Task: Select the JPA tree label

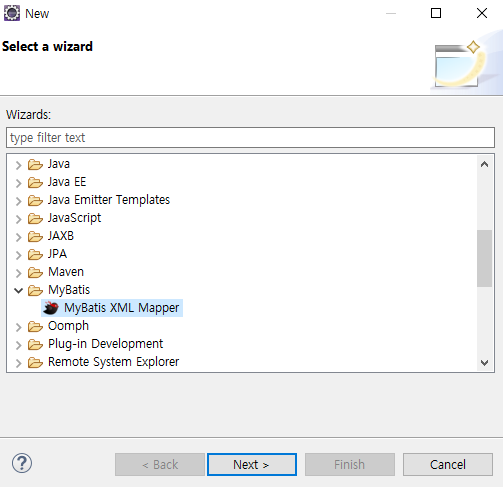Action: pyautogui.click(x=57, y=254)
